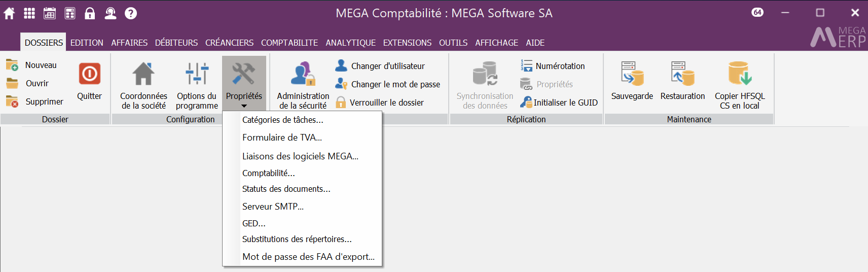868x272 pixels.
Task: Click Verrouiller le dossier
Action: [386, 103]
